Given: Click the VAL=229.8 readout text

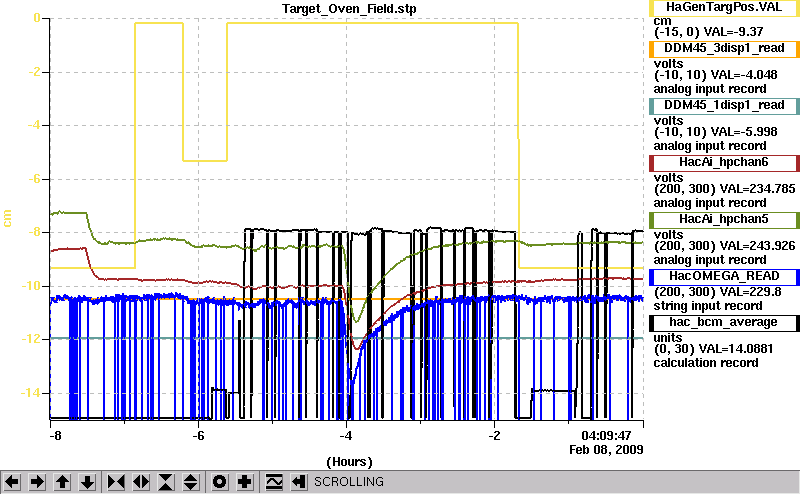Looking at the screenshot, I should coord(751,292).
